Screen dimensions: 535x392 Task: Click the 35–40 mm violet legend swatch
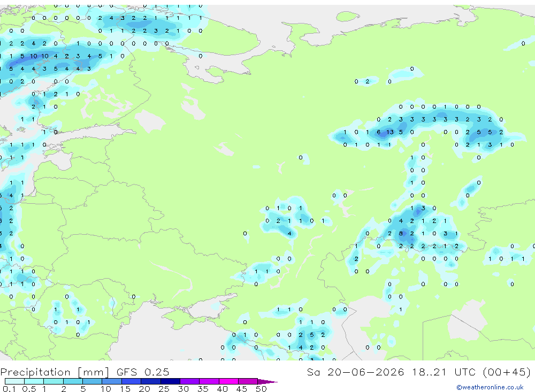[x=209, y=381]
